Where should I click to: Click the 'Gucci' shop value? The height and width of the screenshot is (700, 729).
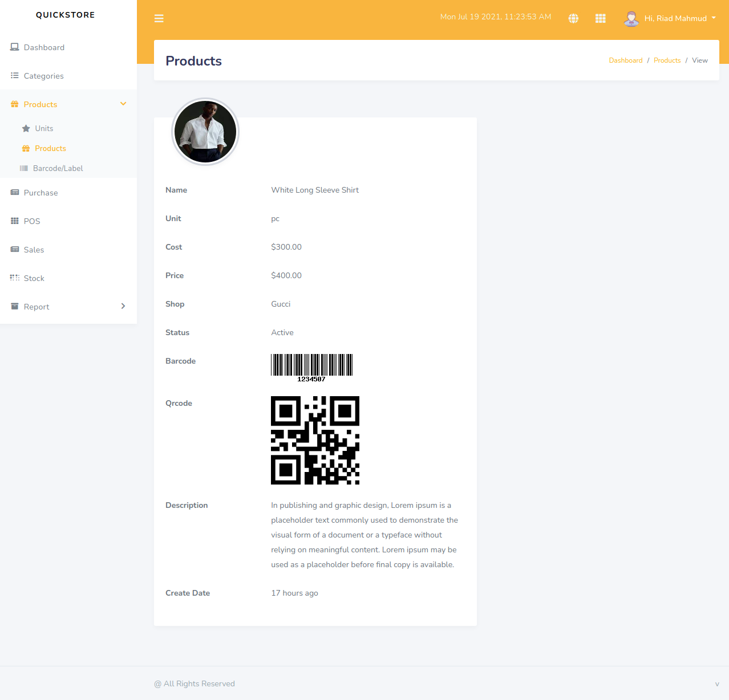[281, 304]
